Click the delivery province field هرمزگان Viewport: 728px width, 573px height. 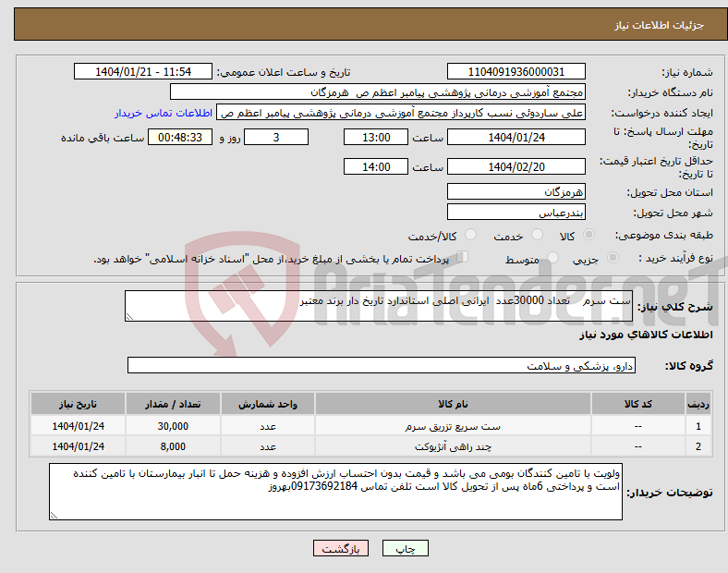point(516,191)
